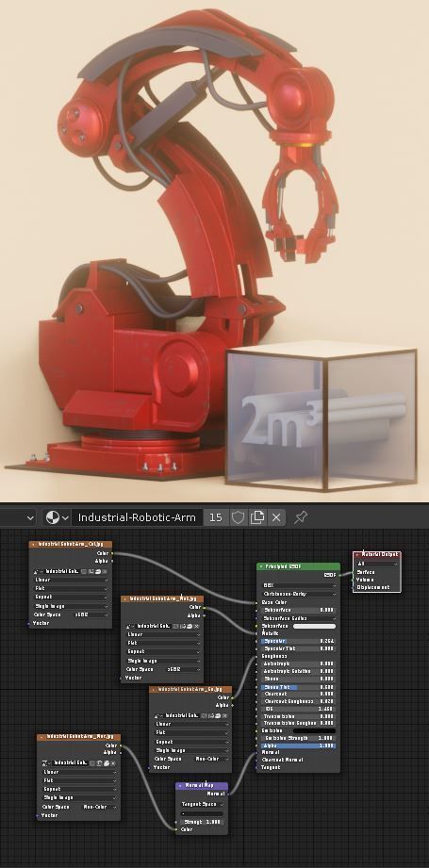
Task: Open image browse icon in Nor.jpg node
Action: coord(46,763)
